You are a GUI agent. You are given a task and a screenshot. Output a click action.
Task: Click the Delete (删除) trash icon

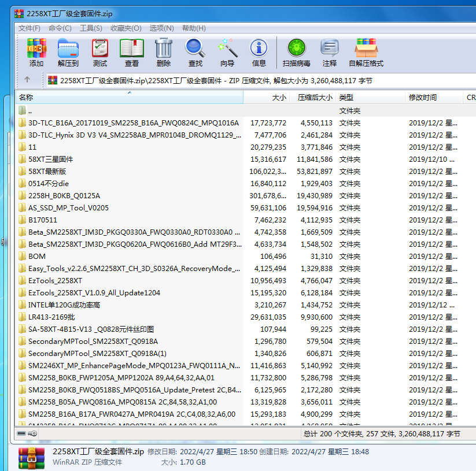164,52
